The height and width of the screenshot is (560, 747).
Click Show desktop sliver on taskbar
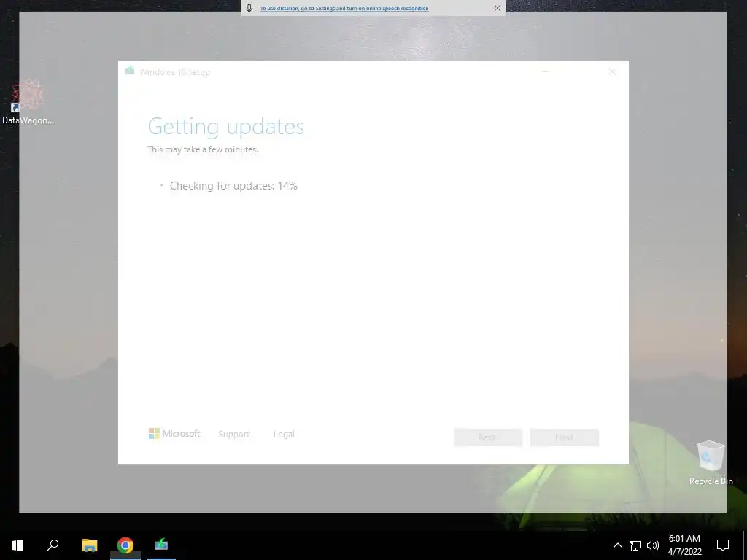[745, 545]
